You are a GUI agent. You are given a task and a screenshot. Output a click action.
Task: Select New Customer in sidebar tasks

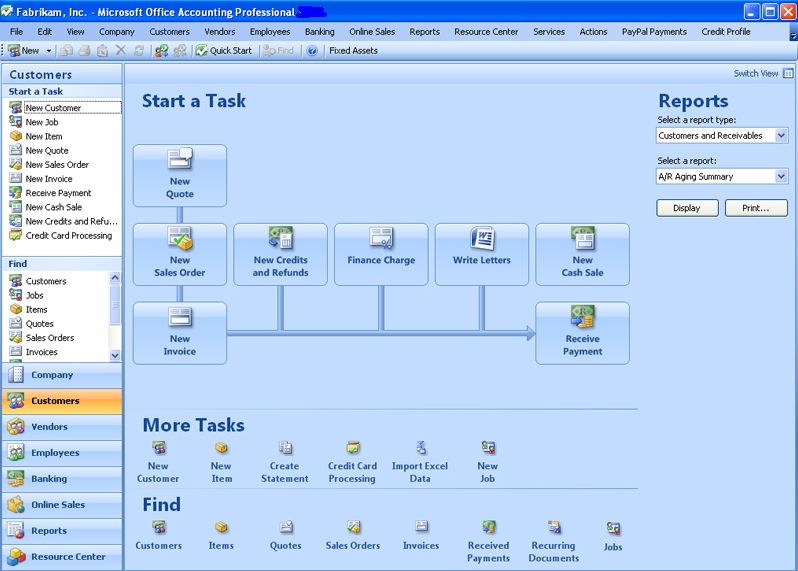[65, 108]
